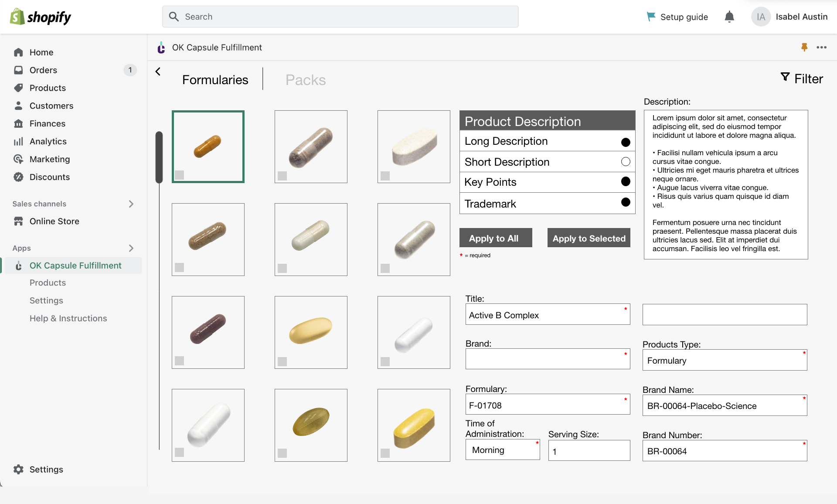
Task: Open Discounts in the sidebar
Action: [49, 177]
